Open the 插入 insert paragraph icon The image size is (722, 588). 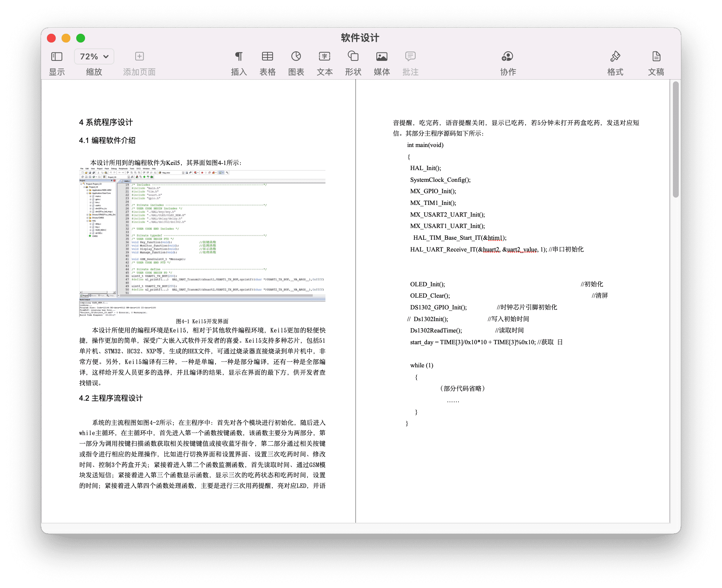(x=239, y=56)
